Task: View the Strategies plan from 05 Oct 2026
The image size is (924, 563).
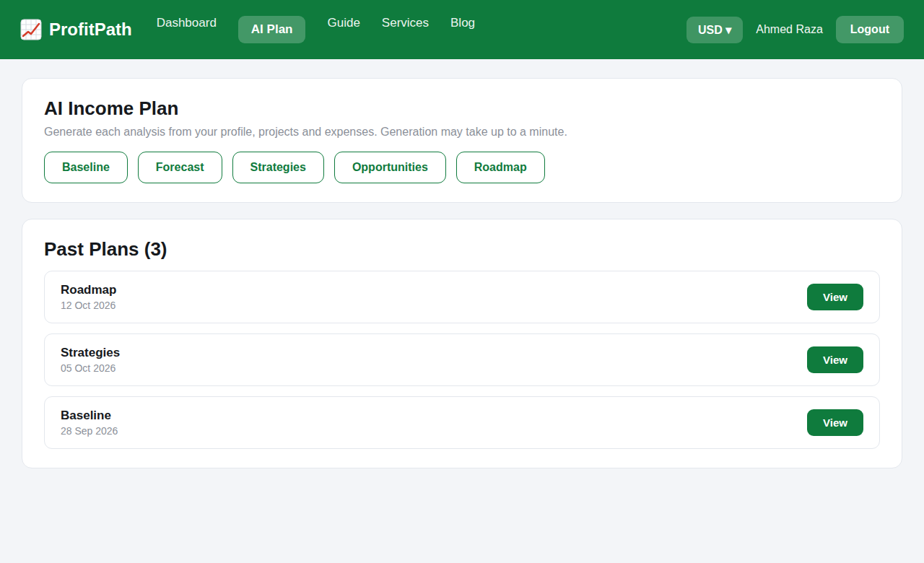Action: [x=835, y=360]
